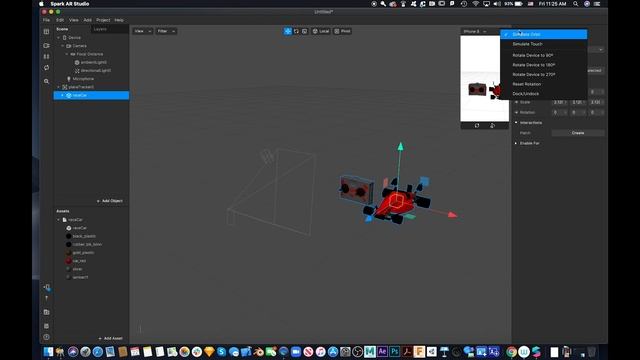
Task: Click the Spark AR Studio menu bar item
Action: click(70, 4)
